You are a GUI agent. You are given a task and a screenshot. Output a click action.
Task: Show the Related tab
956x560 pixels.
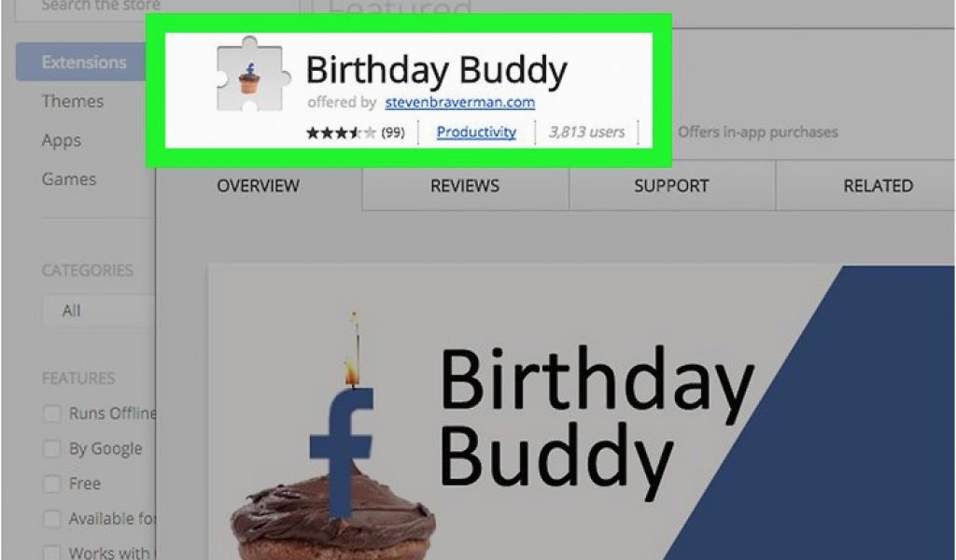click(x=879, y=186)
